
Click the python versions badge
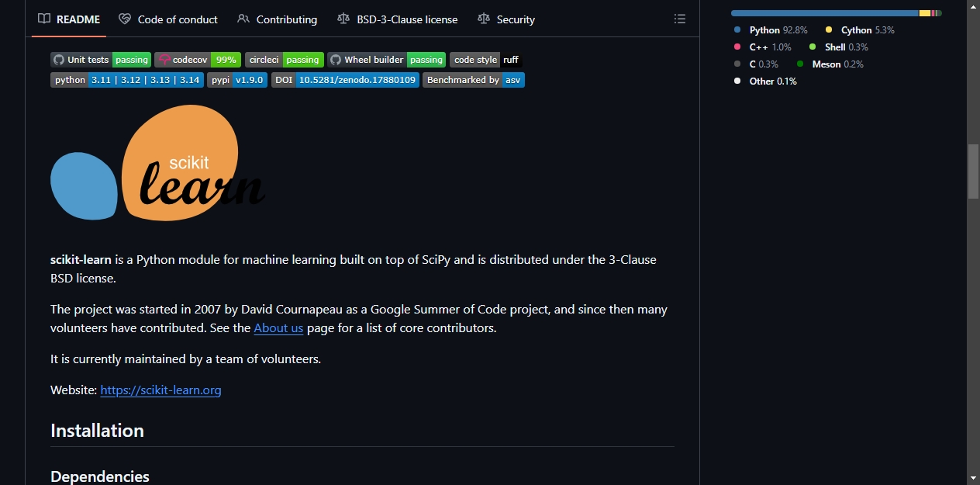click(127, 80)
